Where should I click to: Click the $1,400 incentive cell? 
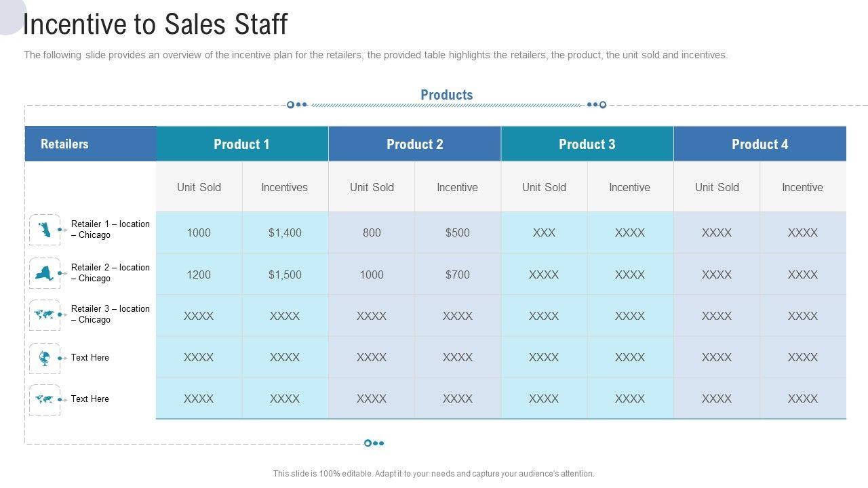pos(285,232)
